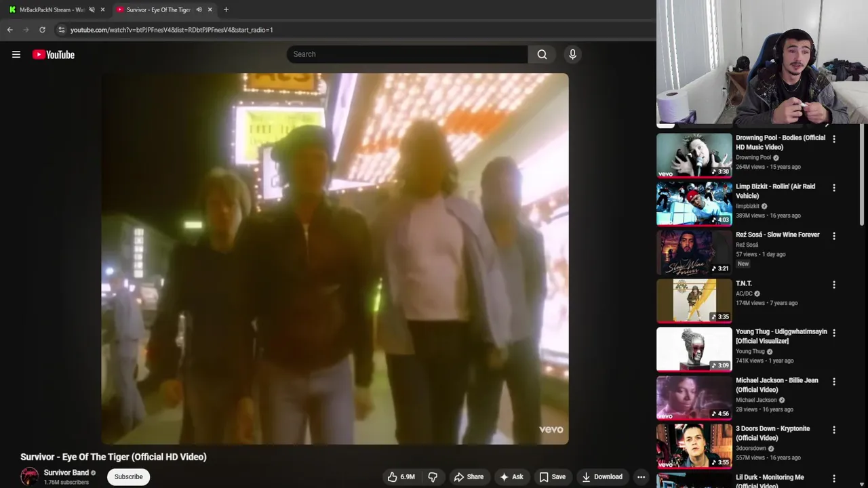Open the Survivor Band channel avatar
868x488 pixels.
[29, 476]
